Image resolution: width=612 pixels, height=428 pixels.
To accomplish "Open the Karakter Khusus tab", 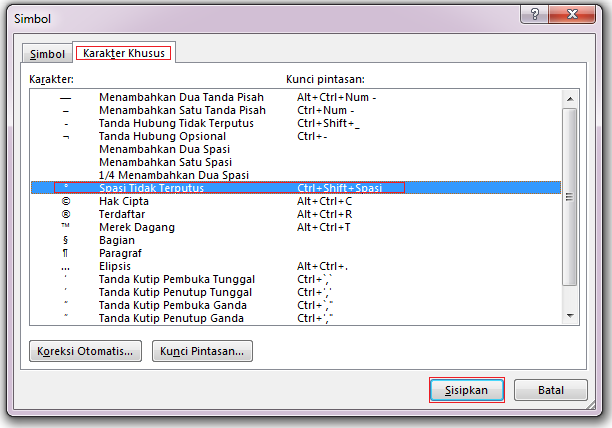I will tap(124, 53).
